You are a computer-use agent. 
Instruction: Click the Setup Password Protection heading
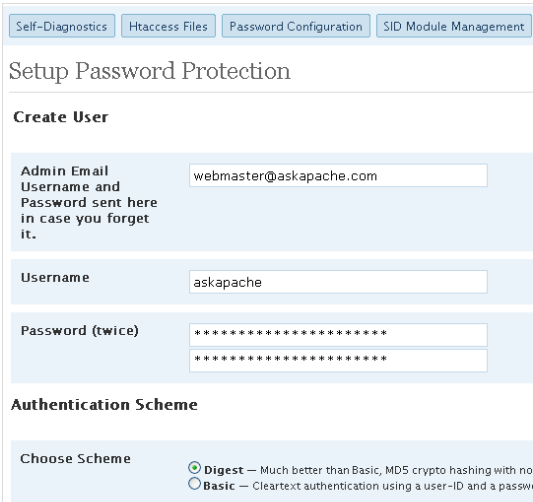click(150, 71)
